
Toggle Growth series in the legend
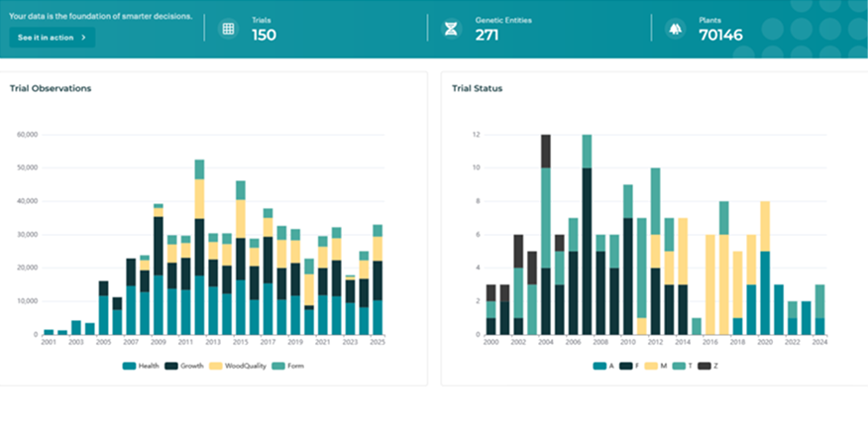click(184, 366)
